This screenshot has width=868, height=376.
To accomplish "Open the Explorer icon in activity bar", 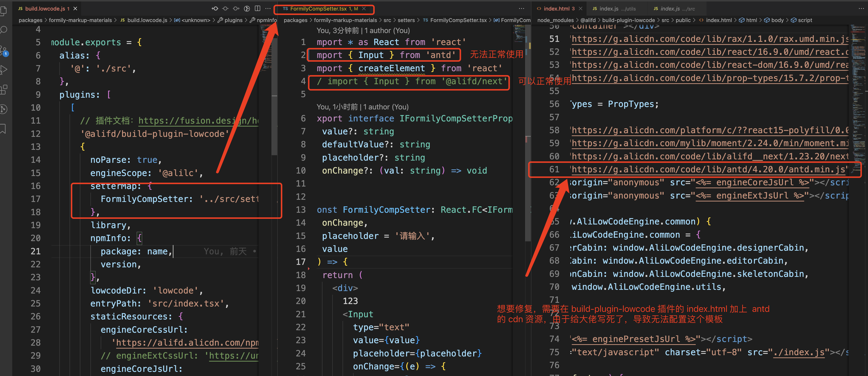I will coord(4,11).
